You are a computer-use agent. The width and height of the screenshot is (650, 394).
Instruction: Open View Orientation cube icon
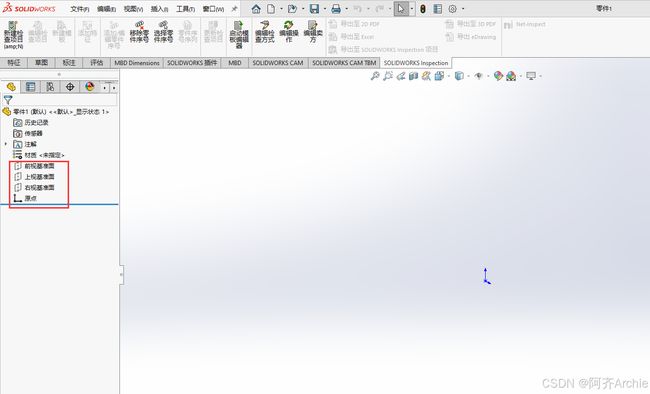pos(439,76)
